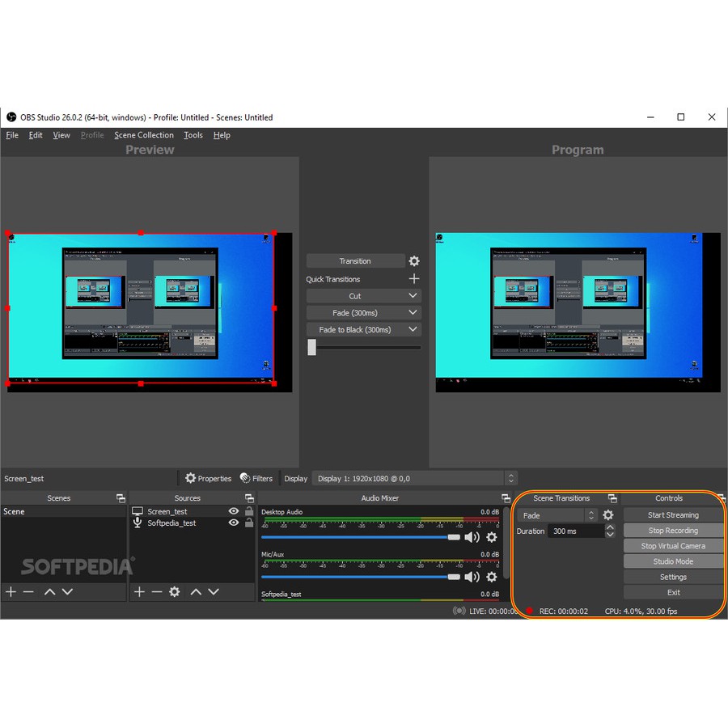Open source settings gear in Sources panel
728x728 pixels.
coord(173,591)
